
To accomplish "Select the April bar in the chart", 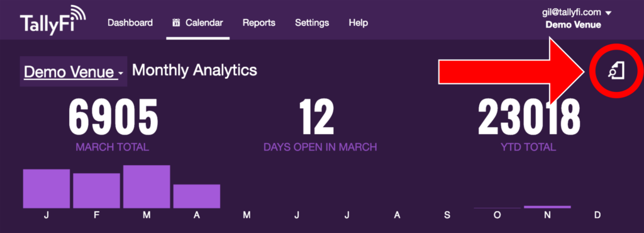I will pos(197,196).
